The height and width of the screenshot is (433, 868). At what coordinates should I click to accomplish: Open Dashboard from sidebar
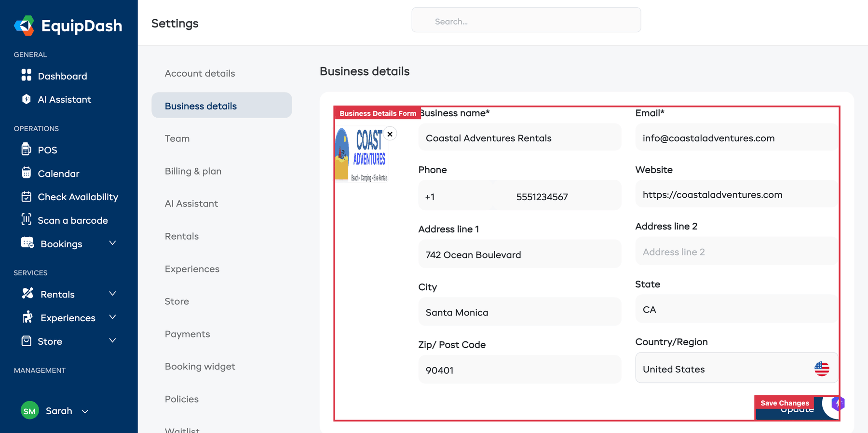click(54, 76)
